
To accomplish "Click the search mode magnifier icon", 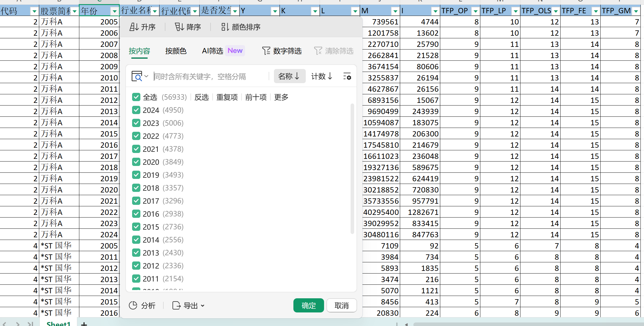I will 137,76.
